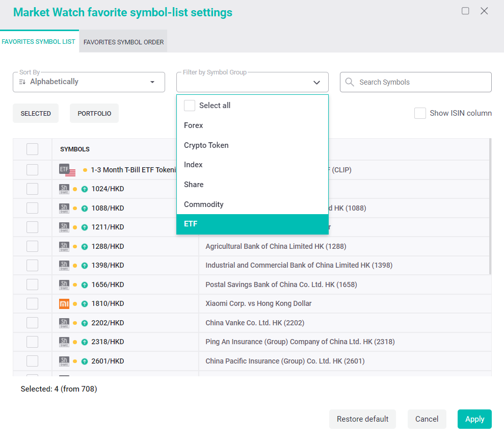Click the Restore default button
Screen dimensions: 504x439
point(362,419)
